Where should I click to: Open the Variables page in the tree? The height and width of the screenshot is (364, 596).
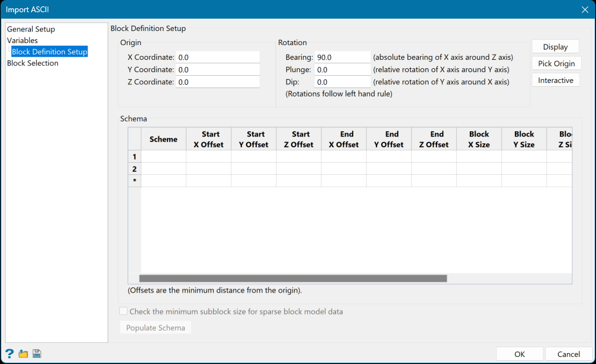pyautogui.click(x=23, y=41)
